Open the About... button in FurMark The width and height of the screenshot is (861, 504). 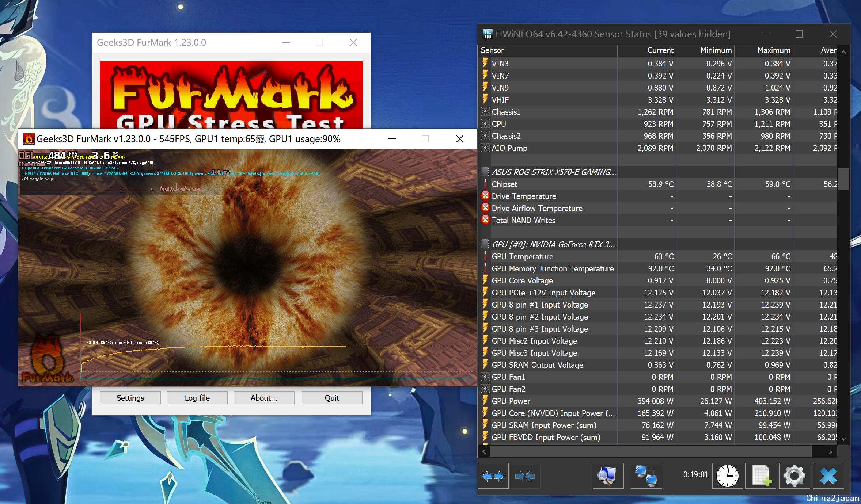click(x=264, y=398)
